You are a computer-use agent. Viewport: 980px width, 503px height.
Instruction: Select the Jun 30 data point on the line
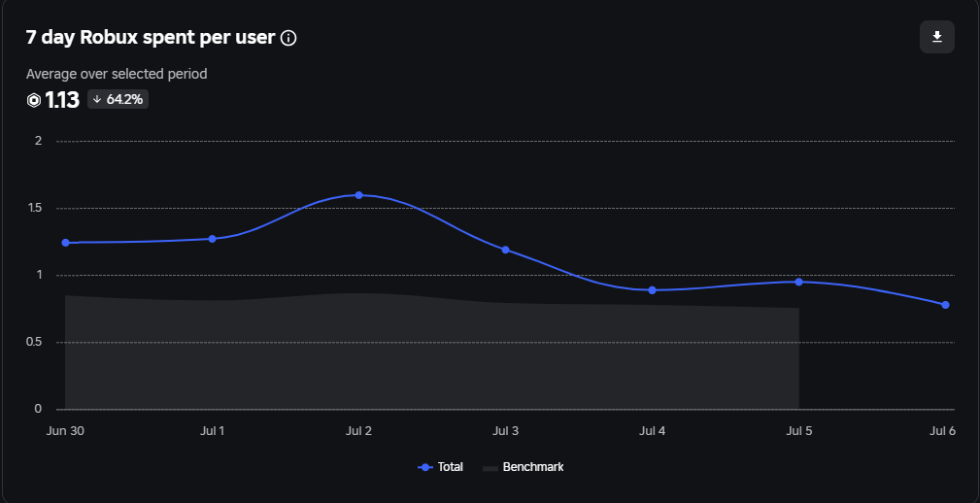66,243
